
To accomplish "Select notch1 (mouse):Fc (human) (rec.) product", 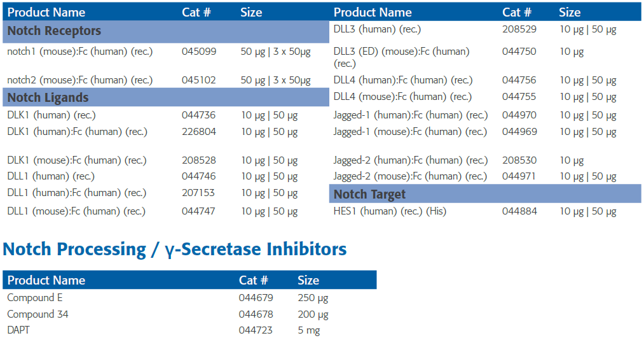I will [80, 52].
